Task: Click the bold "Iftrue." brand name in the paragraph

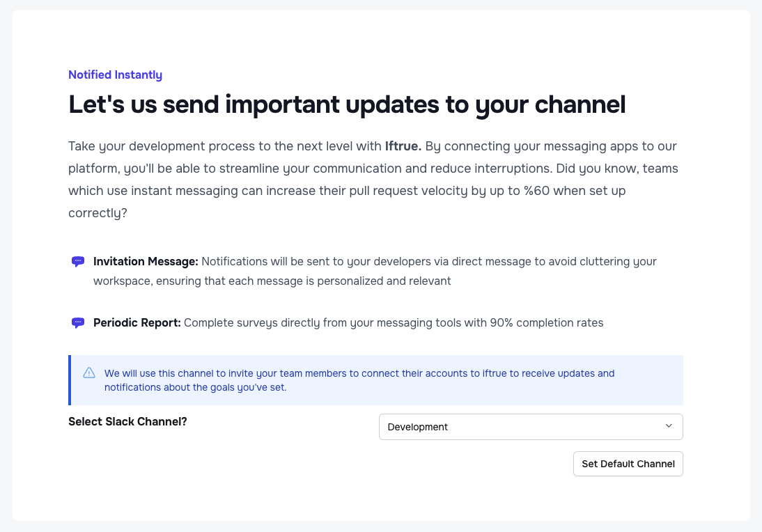Action: (403, 147)
